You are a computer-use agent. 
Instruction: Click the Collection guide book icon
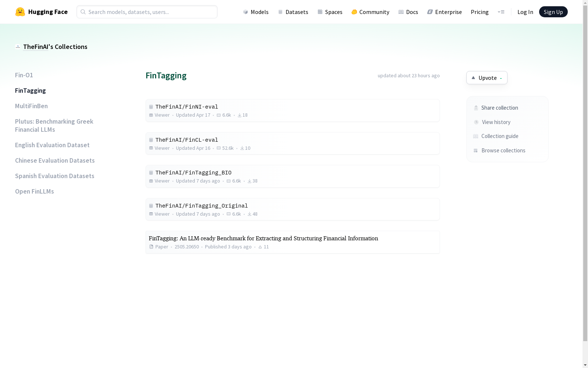476,136
